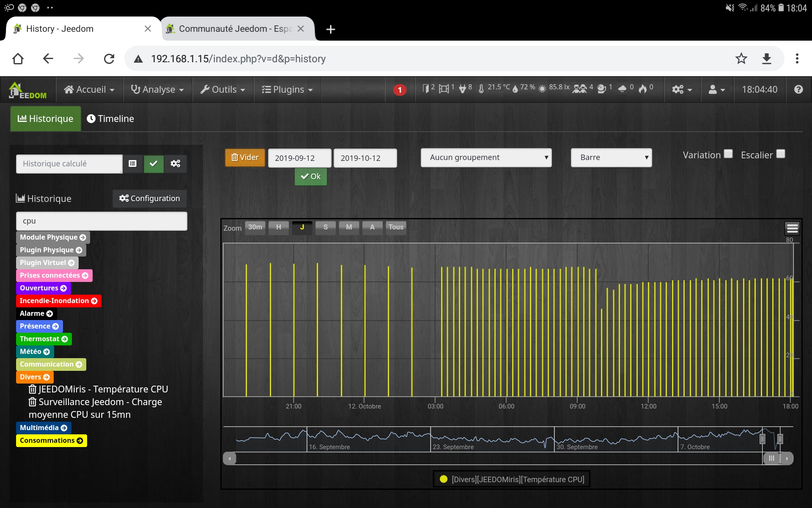Expand the Prises connectées category
This screenshot has height=508, width=812.
54,275
